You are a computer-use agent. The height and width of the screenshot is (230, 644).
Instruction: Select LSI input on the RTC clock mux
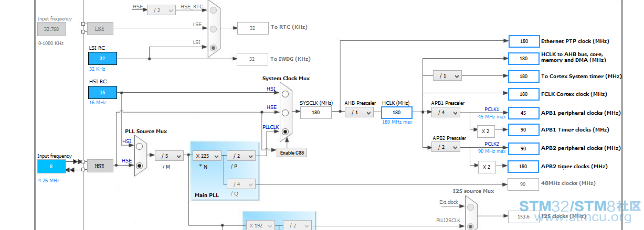pos(213,47)
